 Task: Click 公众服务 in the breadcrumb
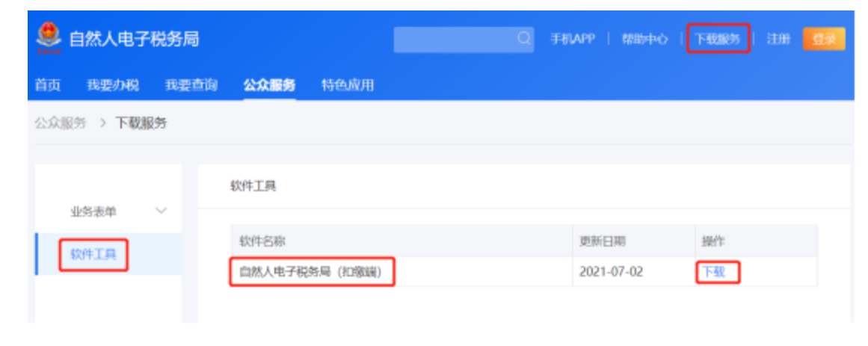(x=61, y=123)
